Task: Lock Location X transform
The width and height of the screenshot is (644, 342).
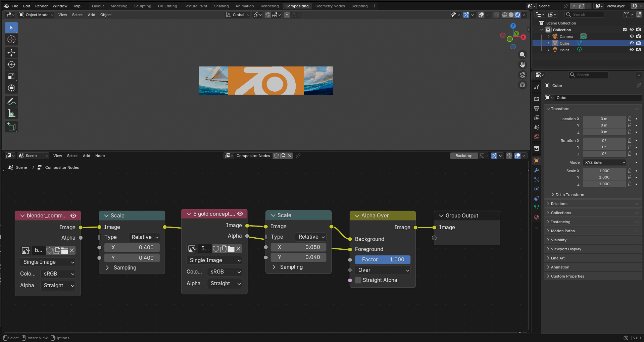Action: [x=630, y=119]
